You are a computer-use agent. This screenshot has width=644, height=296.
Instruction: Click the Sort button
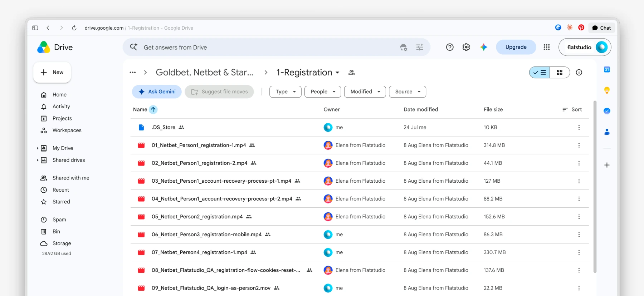[x=572, y=109]
